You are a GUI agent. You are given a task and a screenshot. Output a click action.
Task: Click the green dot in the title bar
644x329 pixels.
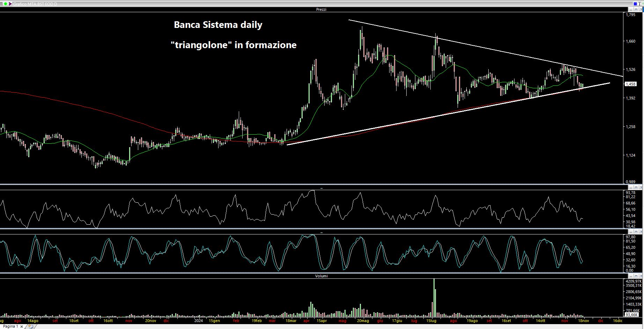click(6, 4)
